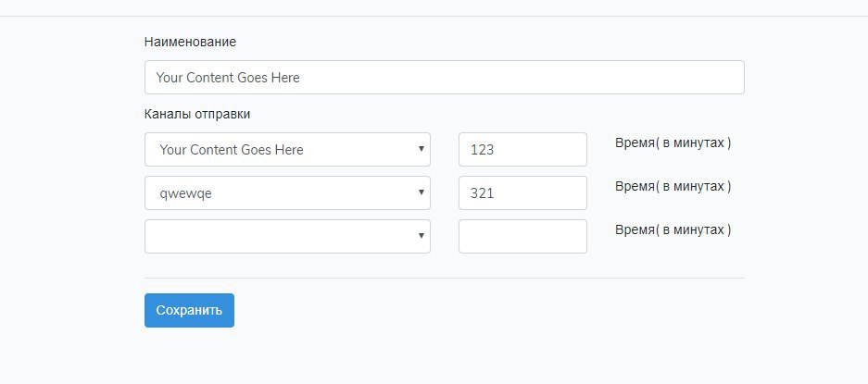Image resolution: width=868 pixels, height=384 pixels.
Task: Click the divider line above Сохранить
Action: pos(444,278)
